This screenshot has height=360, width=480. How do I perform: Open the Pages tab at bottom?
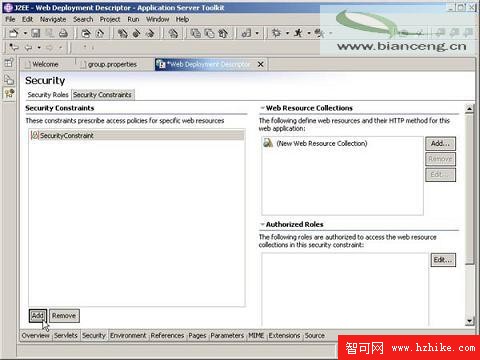[x=197, y=335]
